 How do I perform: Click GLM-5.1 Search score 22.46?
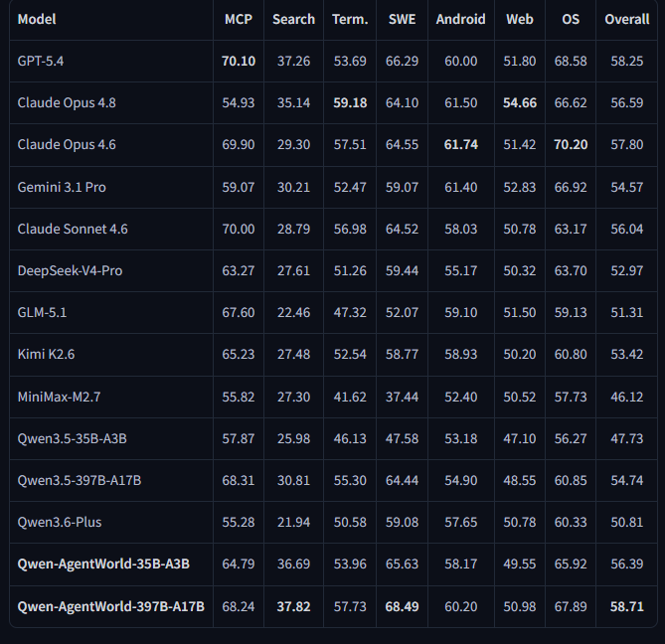pyautogui.click(x=293, y=312)
